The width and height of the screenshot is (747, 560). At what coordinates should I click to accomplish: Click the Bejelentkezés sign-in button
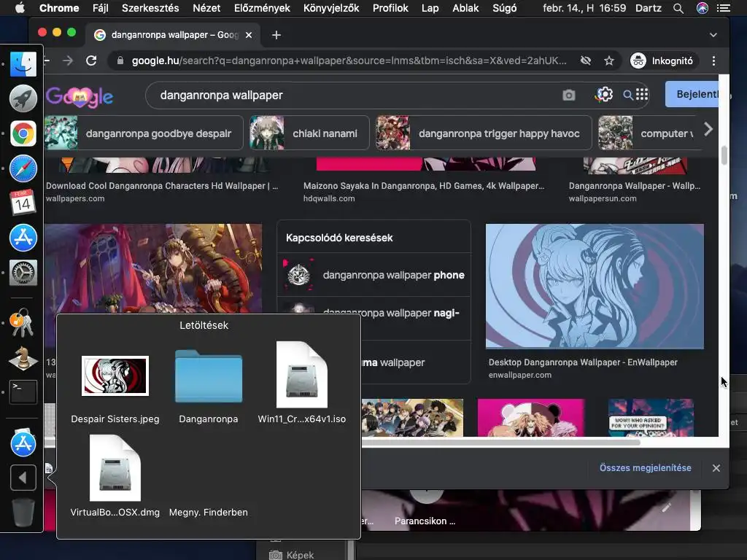tap(694, 94)
